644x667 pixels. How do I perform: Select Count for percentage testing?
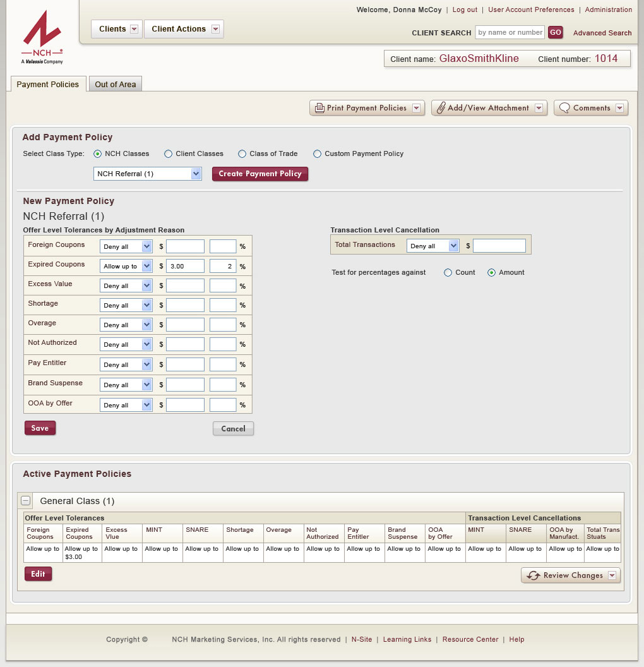pyautogui.click(x=448, y=273)
